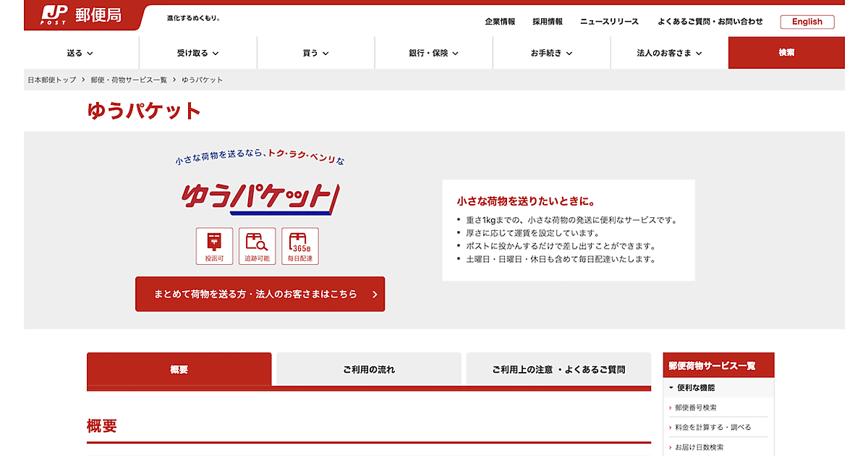This screenshot has height=456, width=868.
Task: Click the red 検索 search button
Action: click(786, 53)
